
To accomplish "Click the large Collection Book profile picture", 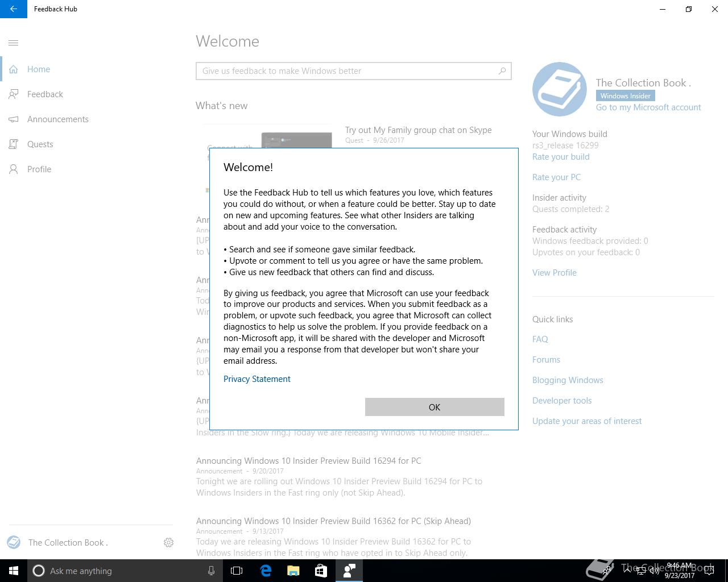I will (560, 89).
